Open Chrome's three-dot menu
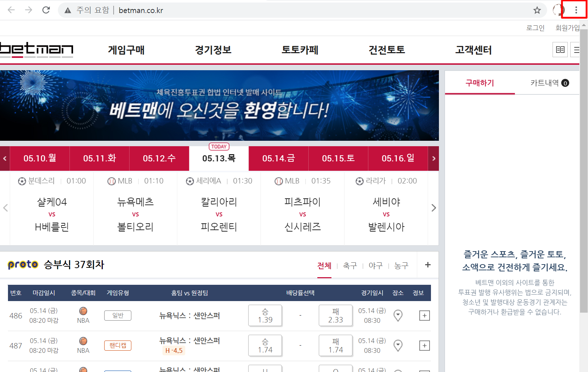This screenshot has height=372, width=588. (x=576, y=10)
